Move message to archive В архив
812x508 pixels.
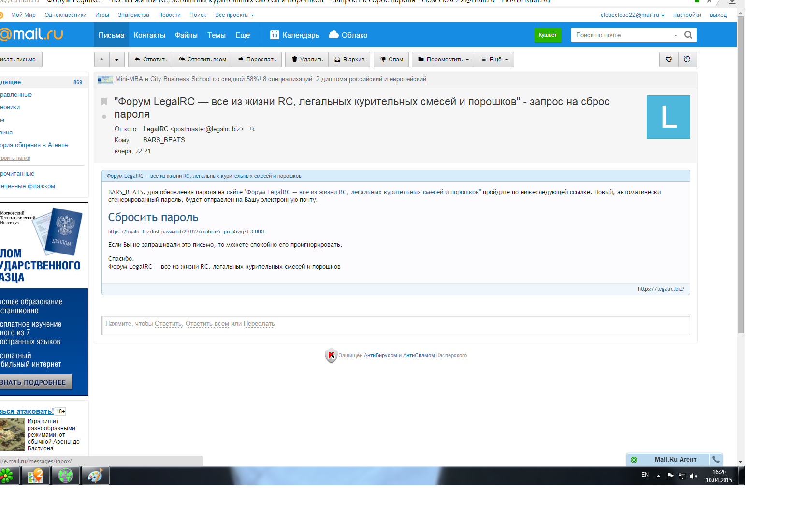coord(350,60)
